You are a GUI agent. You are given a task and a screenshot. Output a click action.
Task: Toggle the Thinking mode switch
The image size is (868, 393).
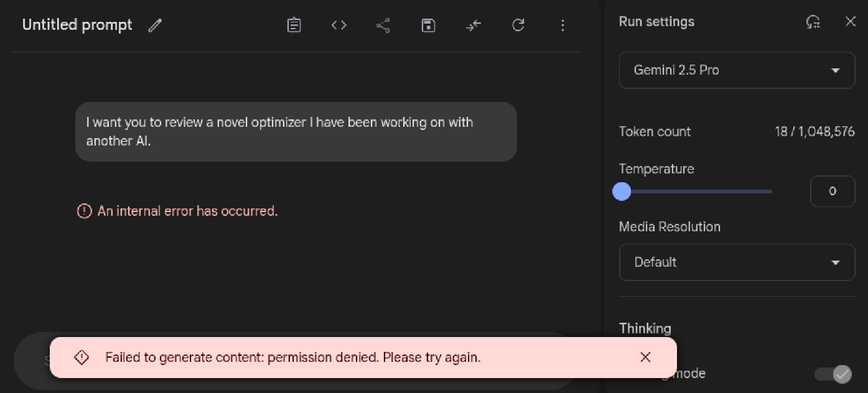point(834,374)
